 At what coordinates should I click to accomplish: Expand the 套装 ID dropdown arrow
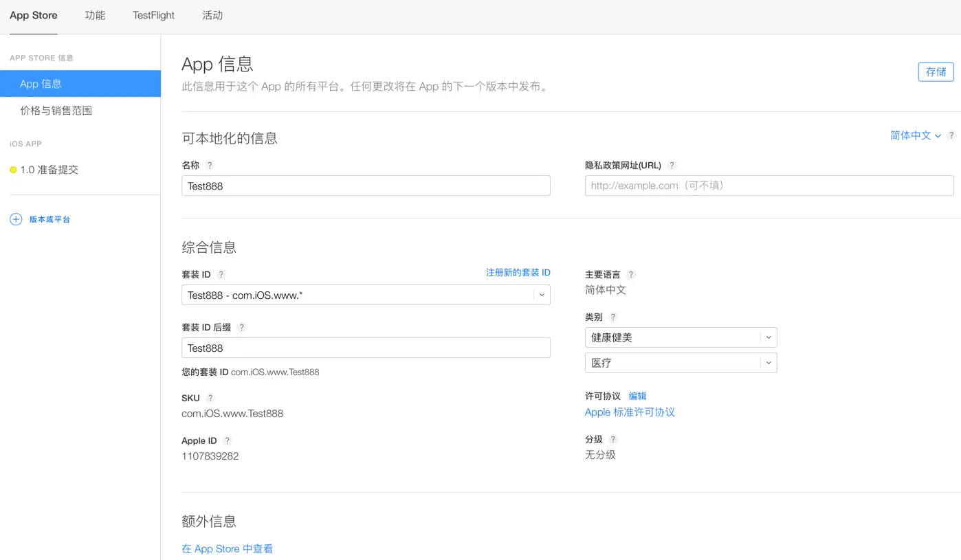(542, 295)
